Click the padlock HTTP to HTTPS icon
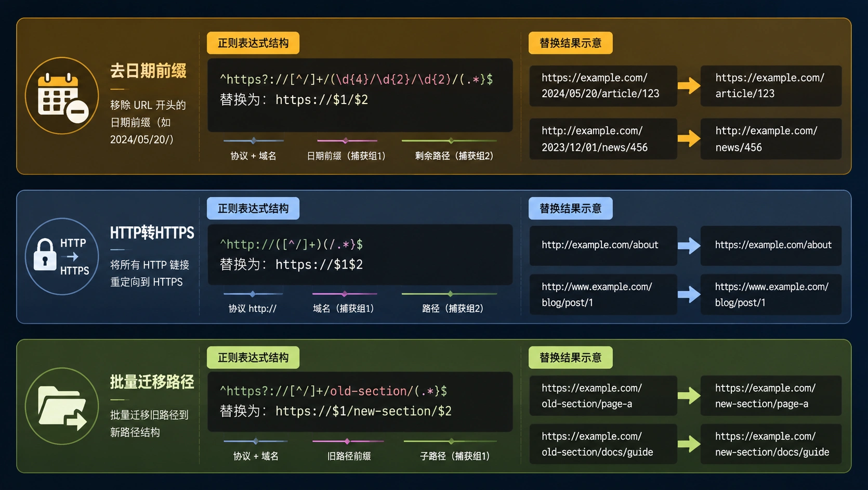868x490 pixels. (62, 256)
